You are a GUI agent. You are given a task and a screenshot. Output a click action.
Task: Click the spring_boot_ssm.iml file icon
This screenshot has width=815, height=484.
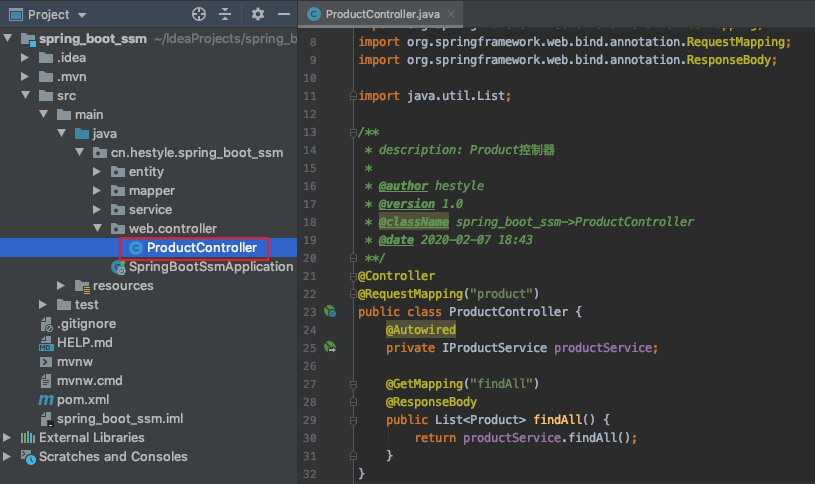click(x=46, y=419)
